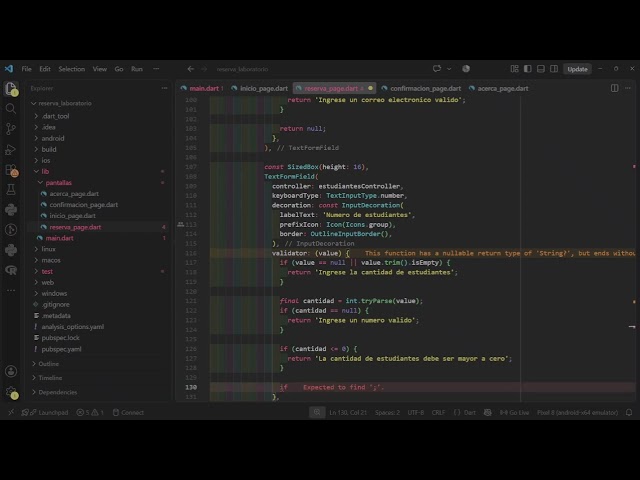Viewport: 640px width, 480px height.
Task: Change the CRLF line ending setting
Action: click(438, 412)
